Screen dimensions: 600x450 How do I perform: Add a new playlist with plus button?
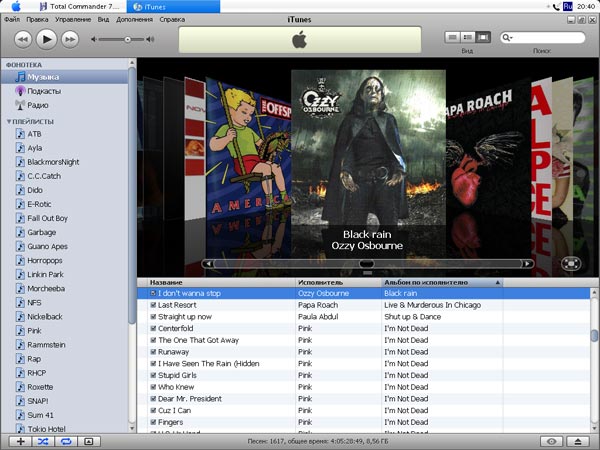click(x=20, y=441)
